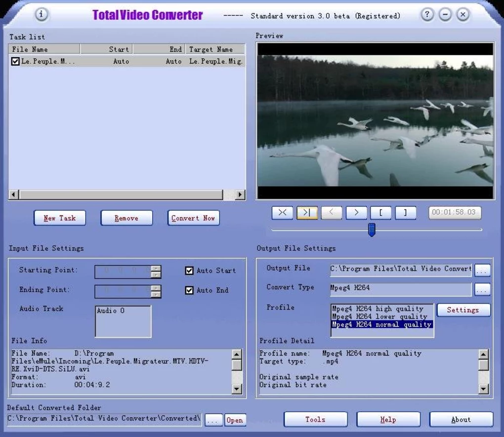Play the video in the preview panel
Image resolution: width=504 pixels, height=437 pixels.
point(307,212)
